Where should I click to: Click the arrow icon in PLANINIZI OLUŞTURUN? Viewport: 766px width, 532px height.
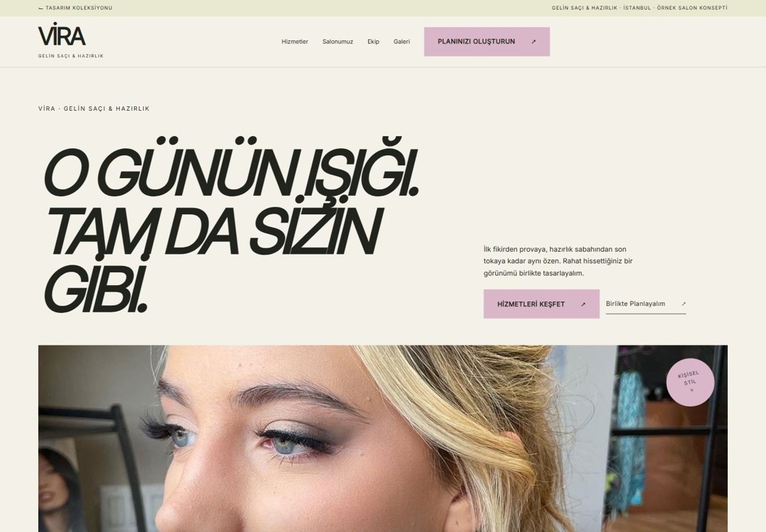coord(533,42)
